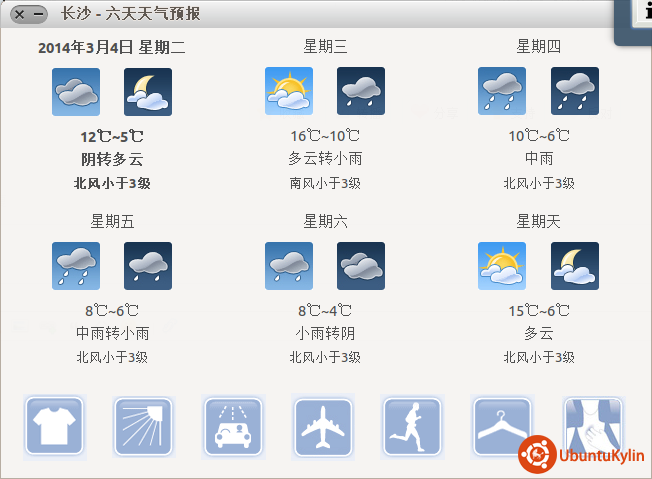Click Sunday's daytime partly cloudy icon
Viewport: 652px width, 479px height.
pyautogui.click(x=502, y=266)
